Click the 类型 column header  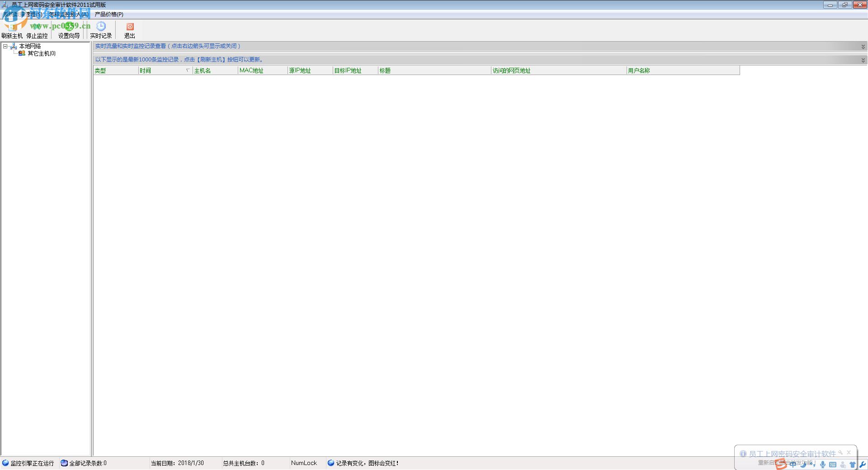pos(116,70)
